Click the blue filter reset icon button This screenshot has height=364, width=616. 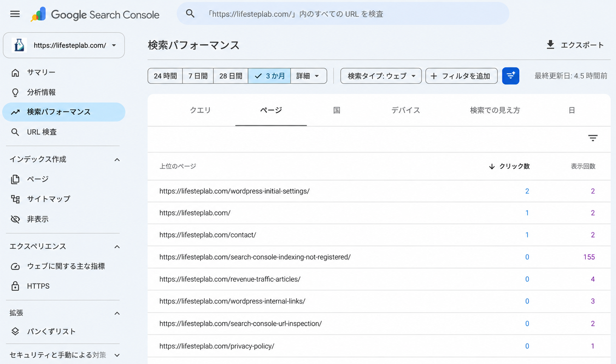[x=511, y=76]
